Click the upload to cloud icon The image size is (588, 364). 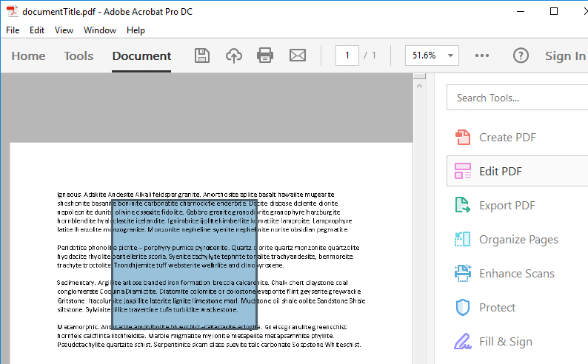point(233,55)
